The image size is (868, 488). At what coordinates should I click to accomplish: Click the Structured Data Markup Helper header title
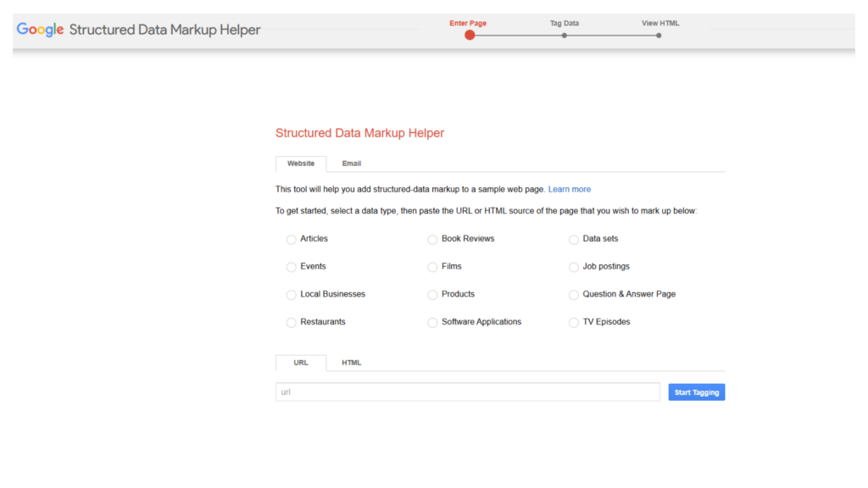[x=164, y=30]
